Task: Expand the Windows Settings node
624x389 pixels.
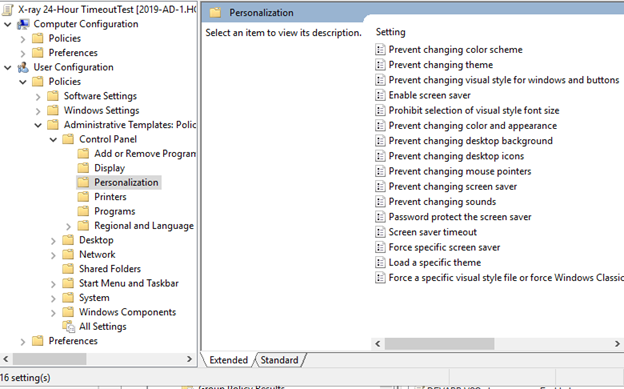Action: tap(38, 111)
